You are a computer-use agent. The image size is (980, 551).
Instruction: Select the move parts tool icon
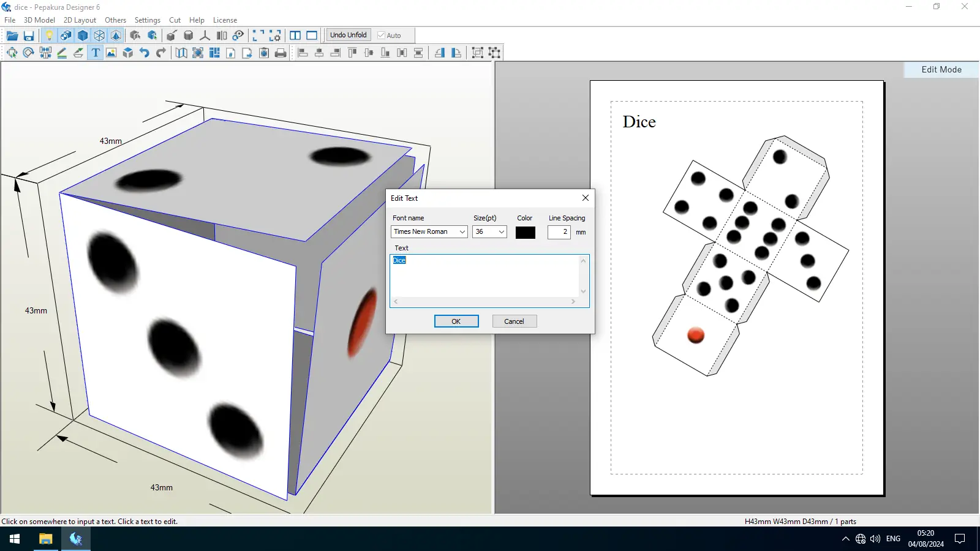[x=12, y=53]
